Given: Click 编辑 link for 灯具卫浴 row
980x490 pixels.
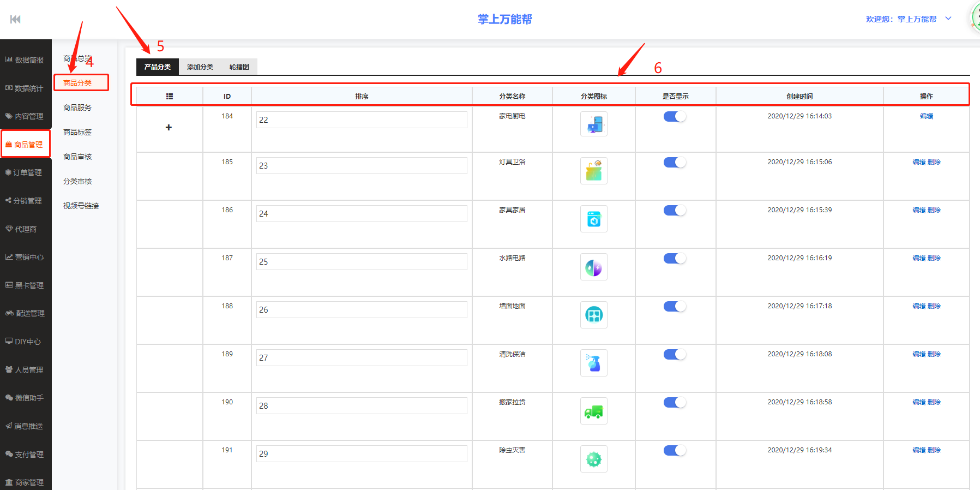Looking at the screenshot, I should 919,162.
